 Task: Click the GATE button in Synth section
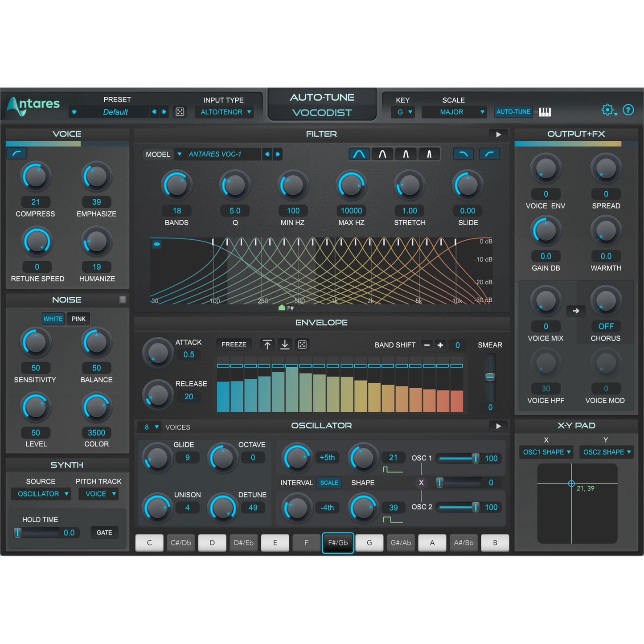(104, 533)
